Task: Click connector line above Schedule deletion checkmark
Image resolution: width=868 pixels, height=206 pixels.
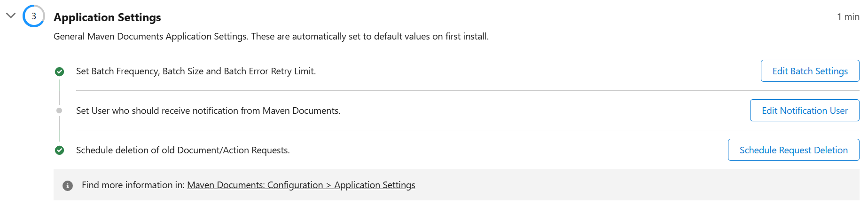Action: [59, 129]
